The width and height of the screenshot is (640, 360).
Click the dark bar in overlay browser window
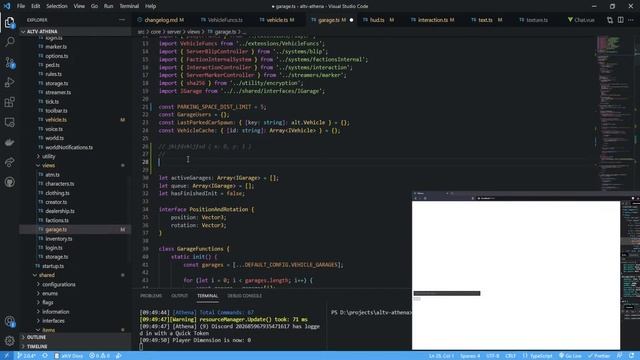point(447,293)
